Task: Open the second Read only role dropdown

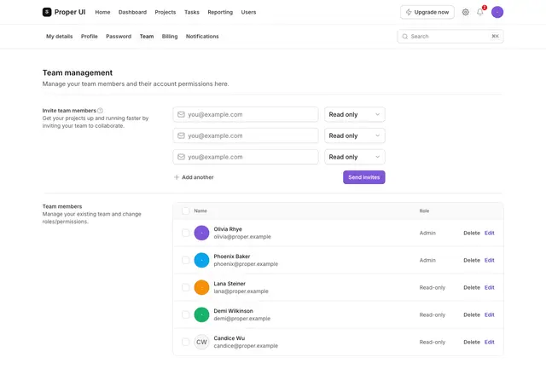Action: click(355, 135)
